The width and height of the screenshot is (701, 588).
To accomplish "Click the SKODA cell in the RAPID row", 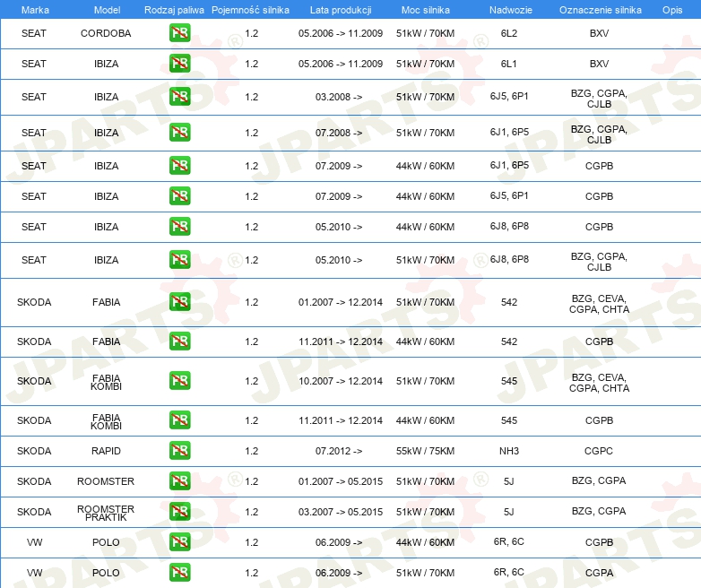I will (34, 451).
